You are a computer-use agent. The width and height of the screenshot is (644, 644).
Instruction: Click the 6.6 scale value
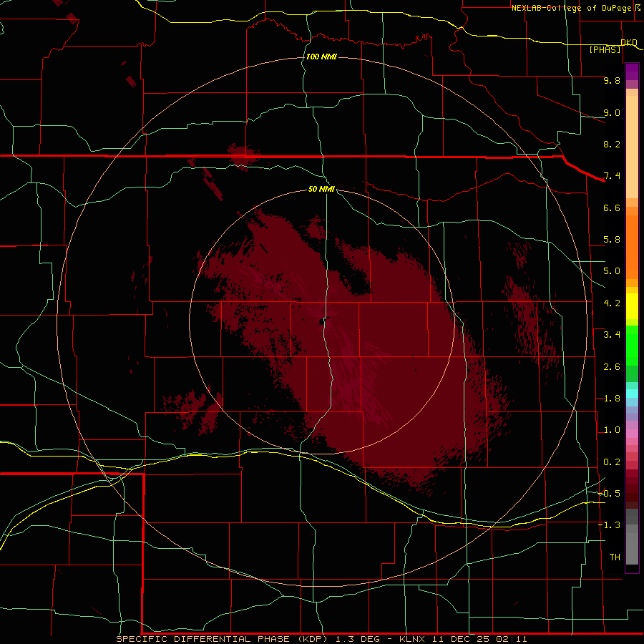pyautogui.click(x=612, y=208)
